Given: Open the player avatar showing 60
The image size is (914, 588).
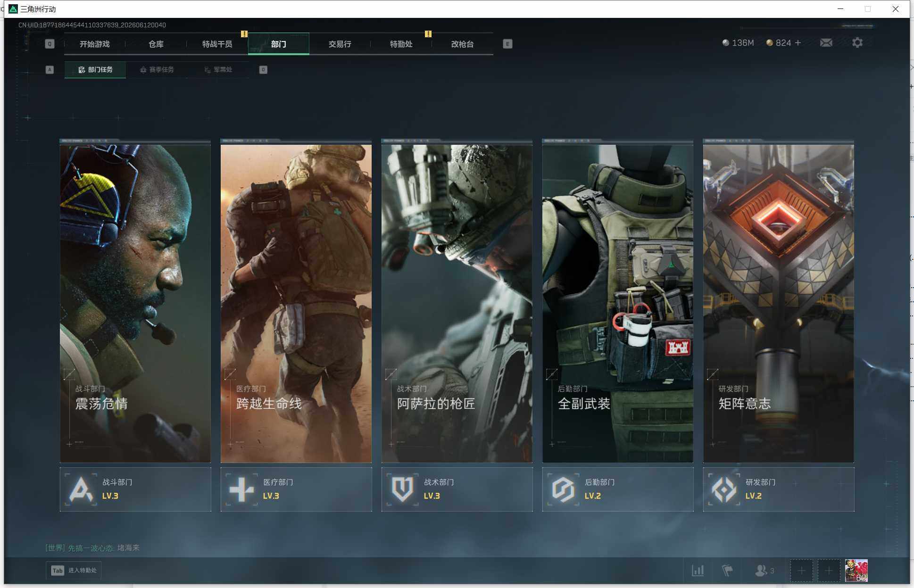Looking at the screenshot, I should click(x=856, y=571).
